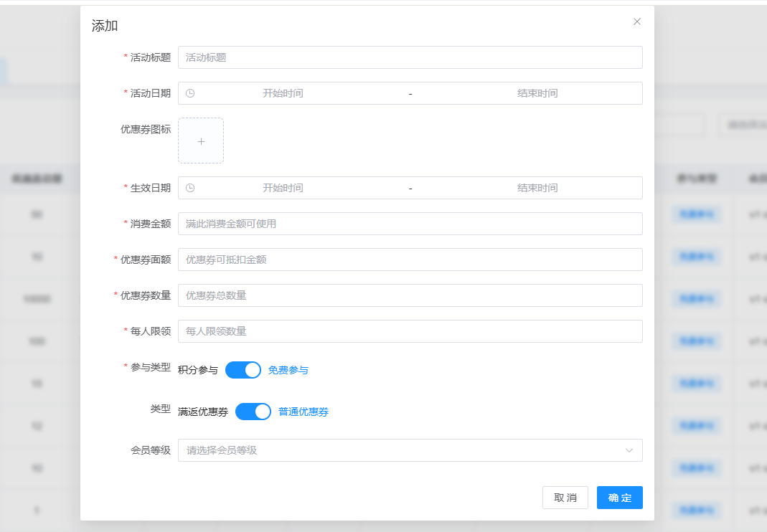The height and width of the screenshot is (532, 767).
Task: Click the 消费金额 input field
Action: [x=410, y=224]
